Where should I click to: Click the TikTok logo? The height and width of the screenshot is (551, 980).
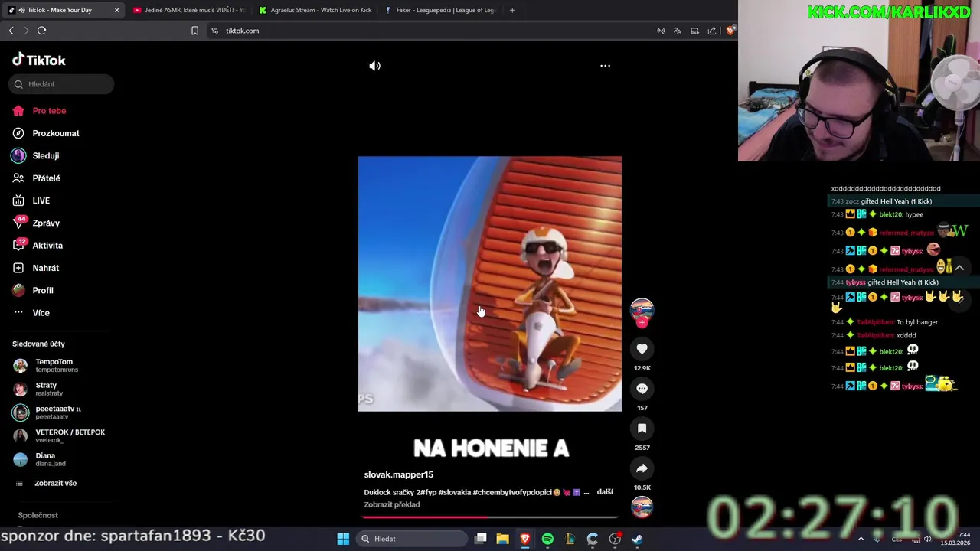click(x=39, y=60)
